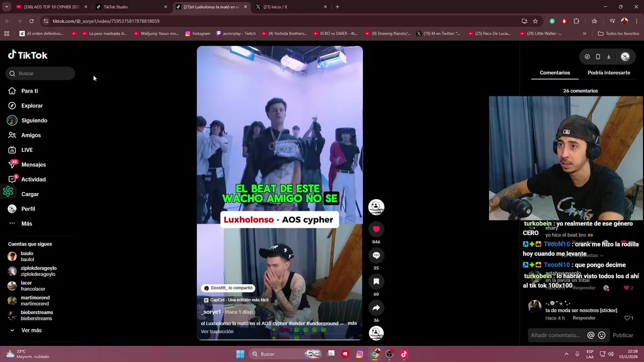Open Instagram from the taskbar

tap(360, 354)
